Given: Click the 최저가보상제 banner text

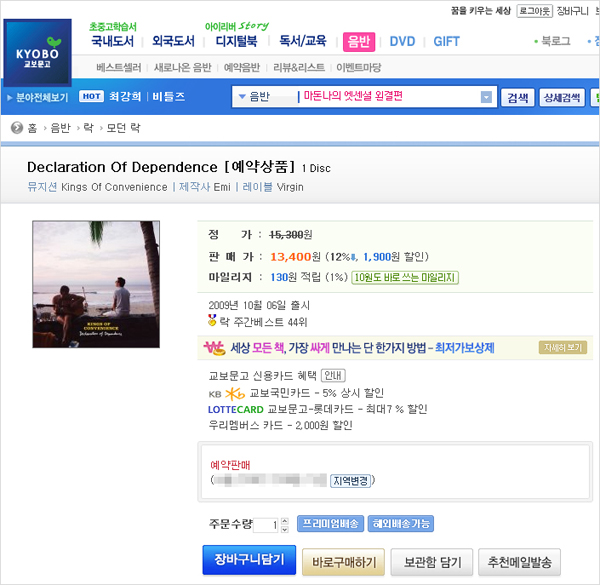Looking at the screenshot, I should pos(465,348).
